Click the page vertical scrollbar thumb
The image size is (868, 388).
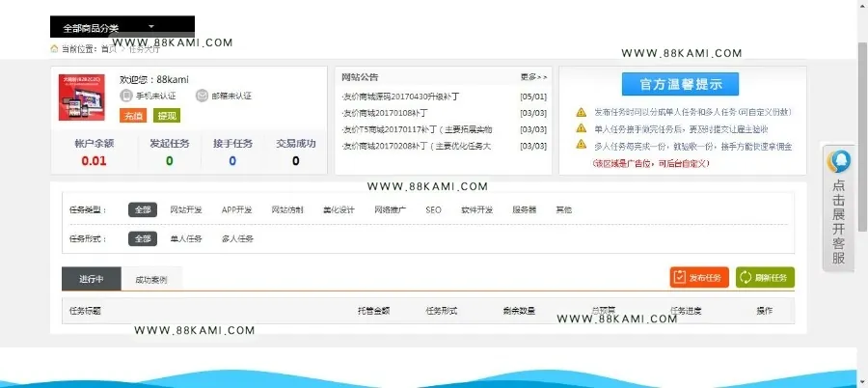point(862,136)
